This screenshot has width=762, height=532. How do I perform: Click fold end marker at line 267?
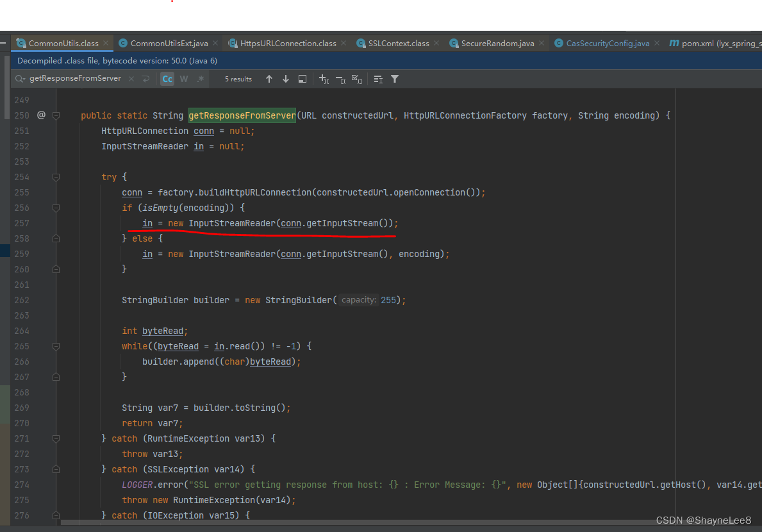(x=56, y=377)
